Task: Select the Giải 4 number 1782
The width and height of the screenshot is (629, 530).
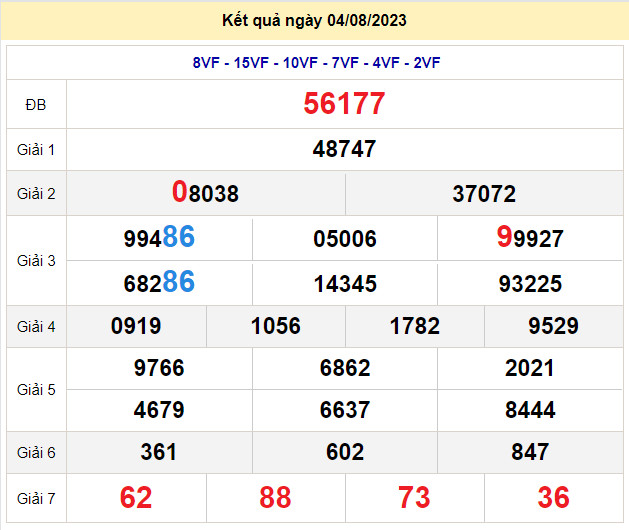Action: tap(415, 326)
